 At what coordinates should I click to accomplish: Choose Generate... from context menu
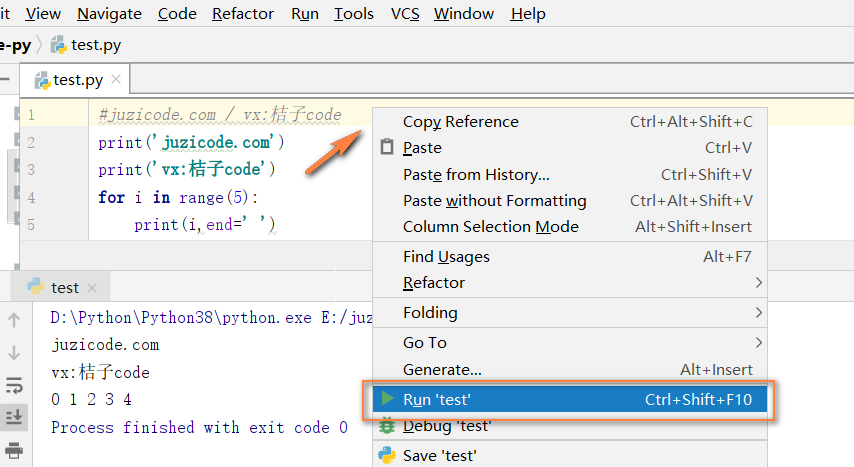click(570, 369)
